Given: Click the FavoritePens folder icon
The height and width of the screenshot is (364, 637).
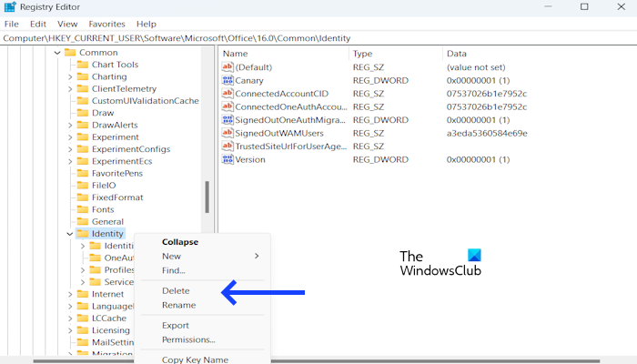Looking at the screenshot, I should tap(83, 173).
